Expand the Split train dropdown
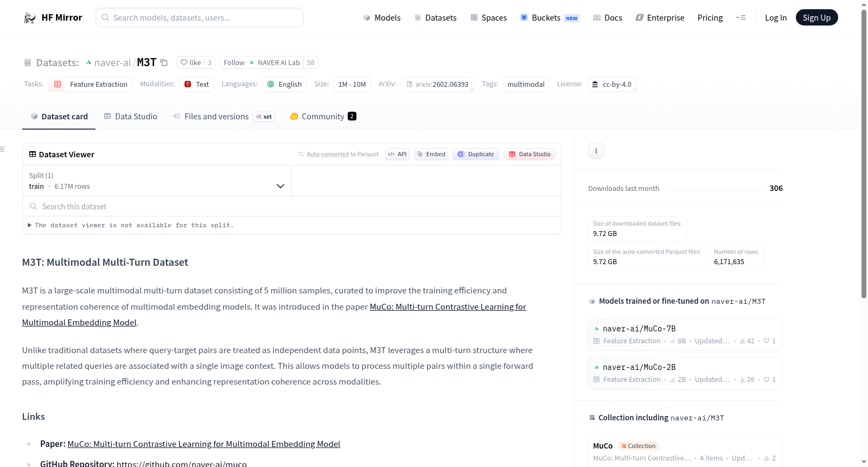This screenshot has width=868, height=467. coord(157,181)
